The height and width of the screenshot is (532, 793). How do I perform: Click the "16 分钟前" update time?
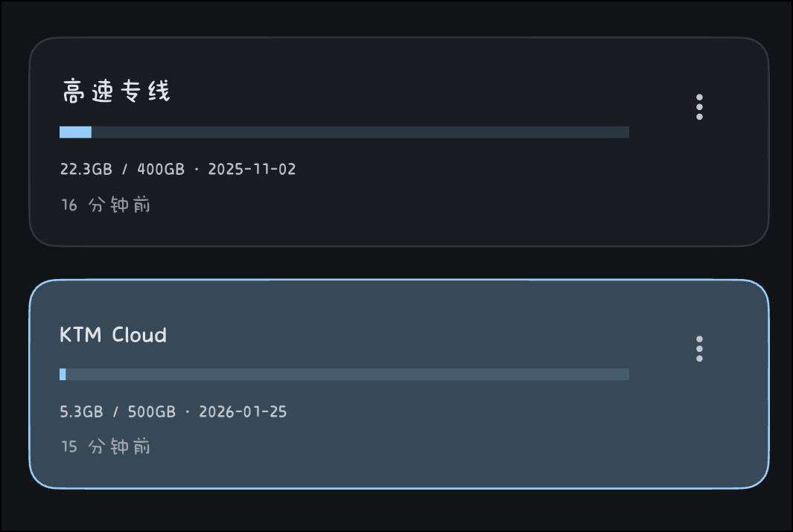click(x=105, y=205)
